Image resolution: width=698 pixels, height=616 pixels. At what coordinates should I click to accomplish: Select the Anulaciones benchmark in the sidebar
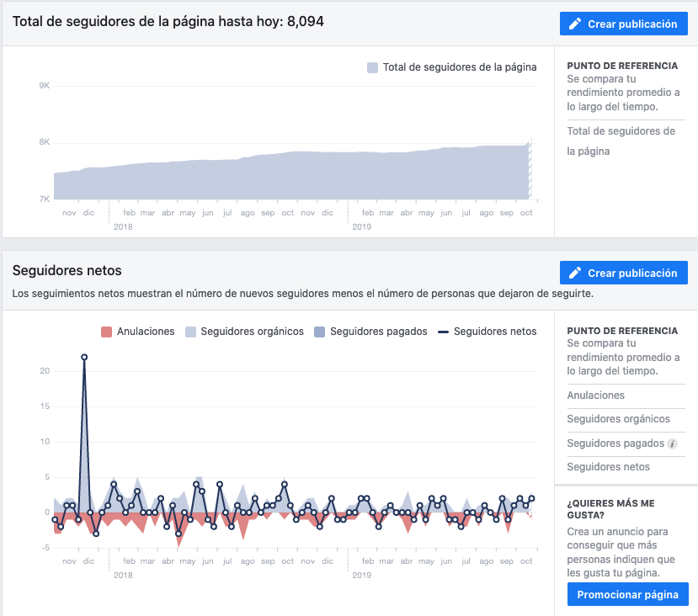point(596,396)
